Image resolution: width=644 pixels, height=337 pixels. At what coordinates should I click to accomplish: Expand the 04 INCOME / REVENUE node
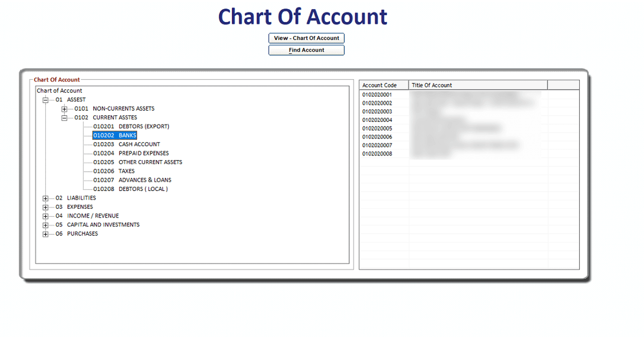point(46,216)
